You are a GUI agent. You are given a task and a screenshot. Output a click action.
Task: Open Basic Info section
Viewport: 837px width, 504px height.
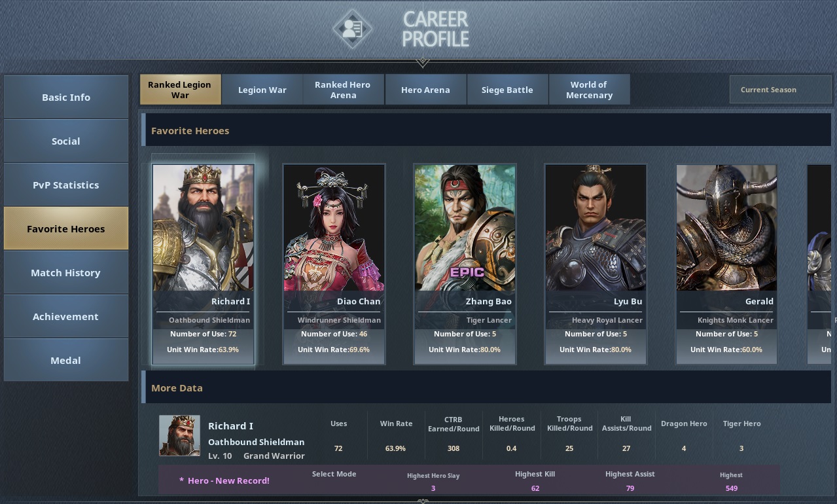(66, 97)
